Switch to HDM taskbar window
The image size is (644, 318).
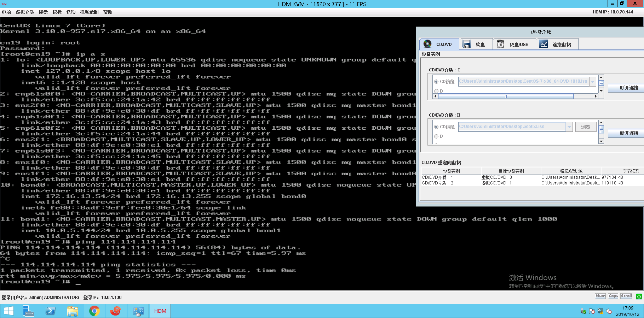(x=160, y=311)
